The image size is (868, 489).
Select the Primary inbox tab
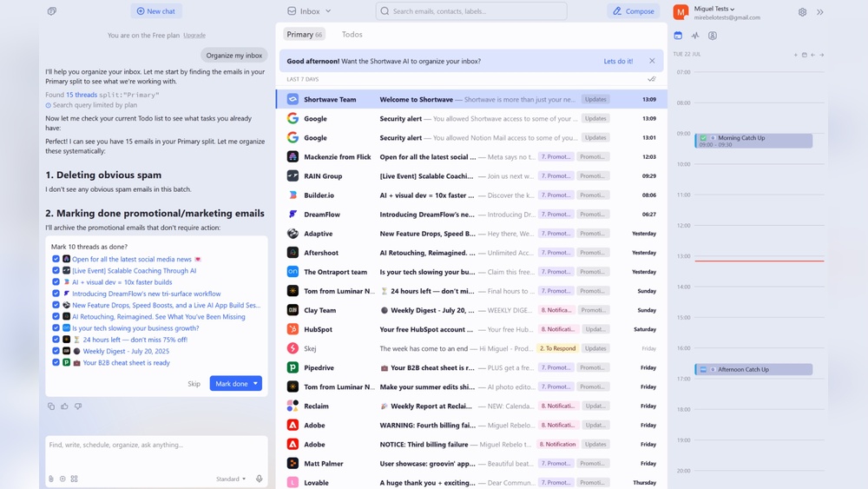pyautogui.click(x=305, y=35)
